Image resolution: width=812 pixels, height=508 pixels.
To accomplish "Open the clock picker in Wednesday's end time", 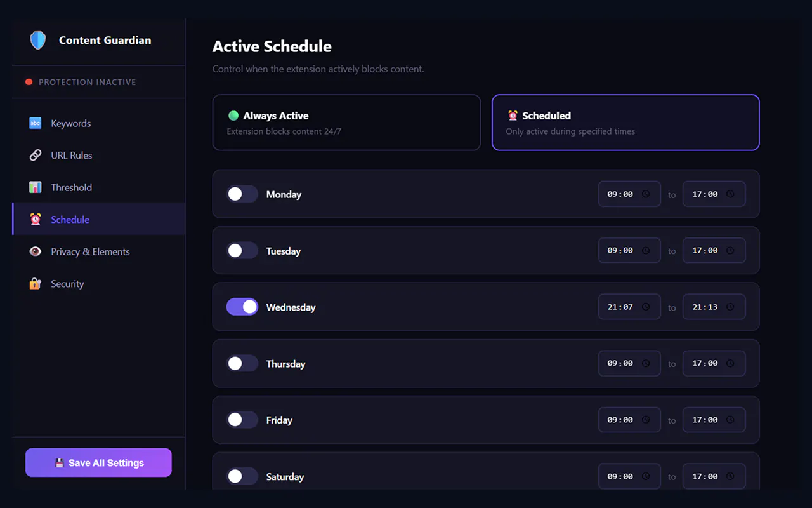I will (730, 307).
